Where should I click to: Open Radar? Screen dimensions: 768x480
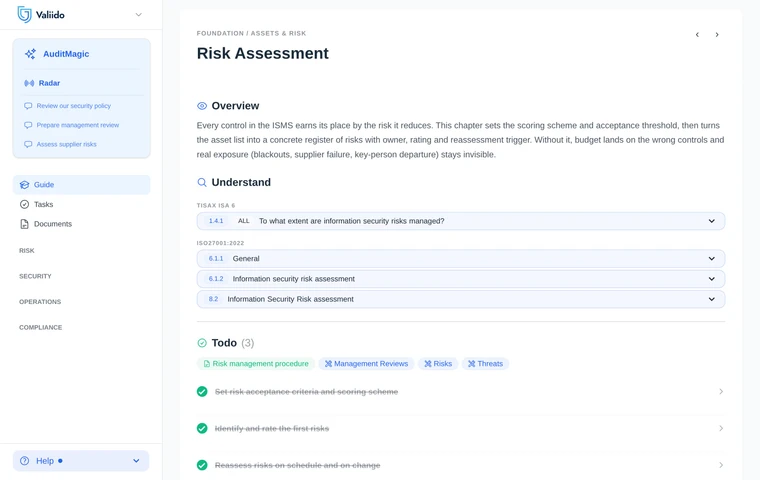[x=49, y=83]
